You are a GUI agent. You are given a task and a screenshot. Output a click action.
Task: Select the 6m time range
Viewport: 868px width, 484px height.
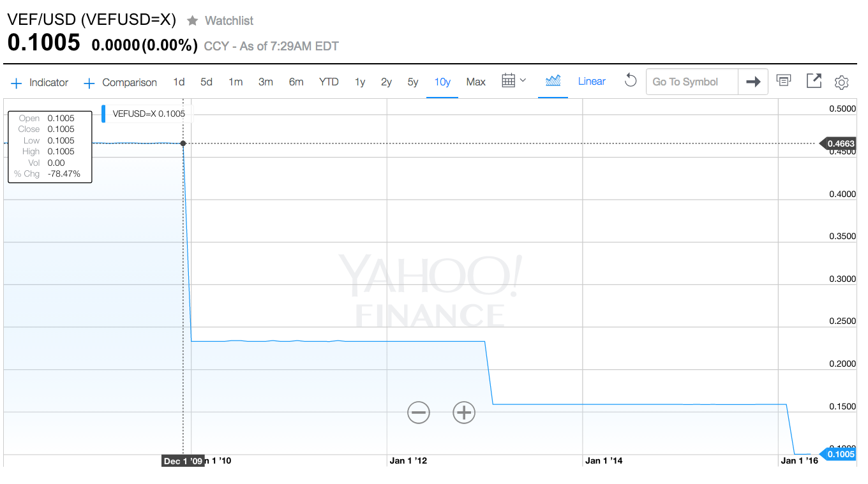tap(296, 82)
